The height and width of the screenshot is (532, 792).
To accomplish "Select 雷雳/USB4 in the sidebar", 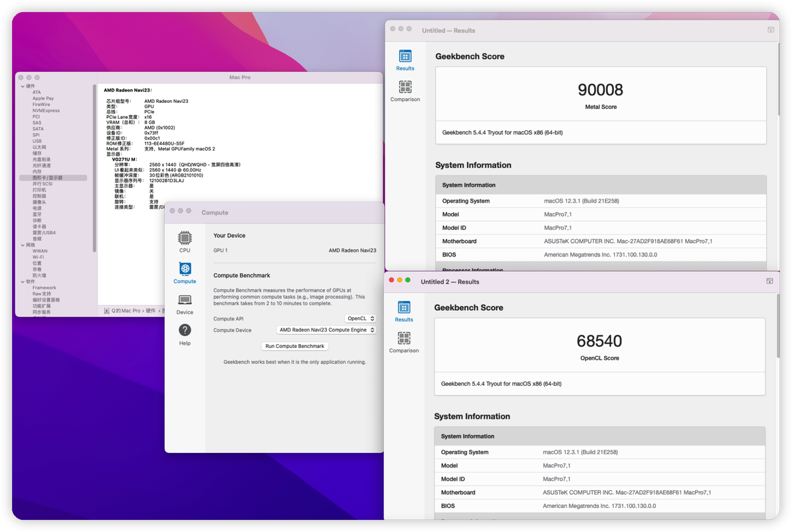I will 44,232.
